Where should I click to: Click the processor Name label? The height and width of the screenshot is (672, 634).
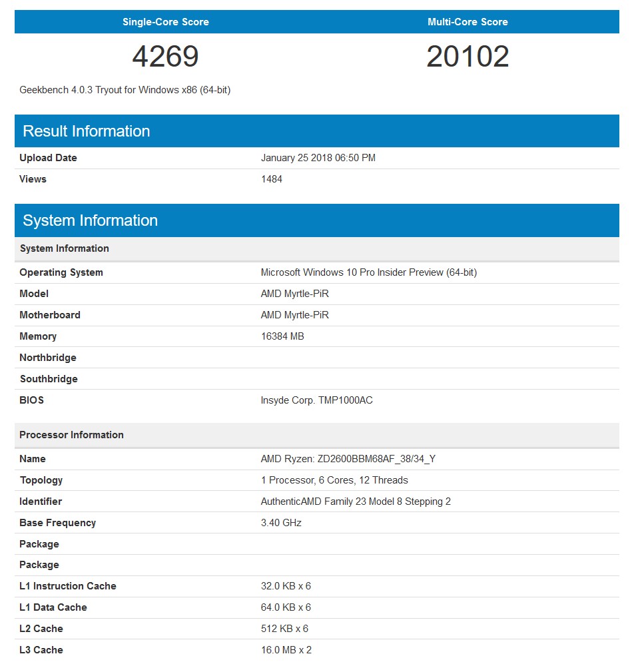point(33,459)
